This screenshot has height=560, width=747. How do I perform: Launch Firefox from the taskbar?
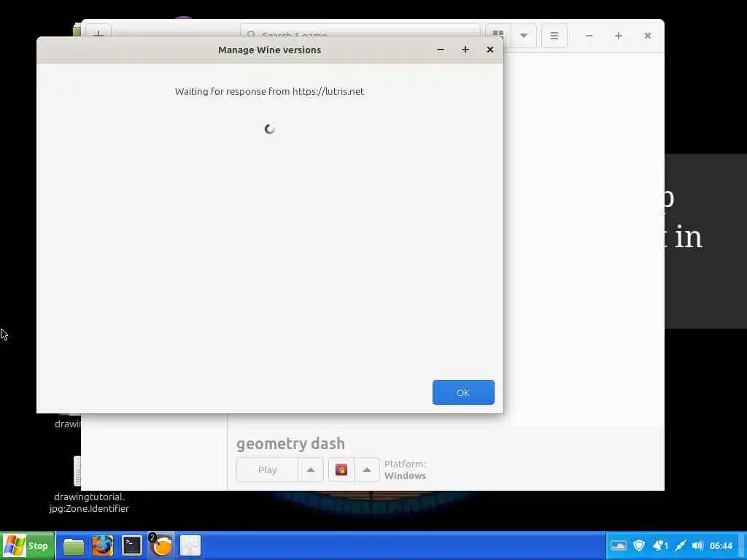coord(102,545)
